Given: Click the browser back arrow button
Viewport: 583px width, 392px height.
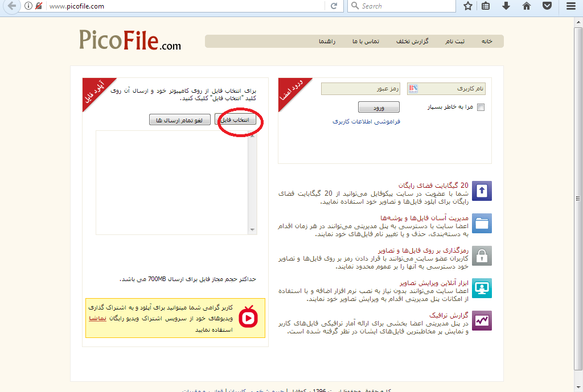Looking at the screenshot, I should [x=11, y=6].
